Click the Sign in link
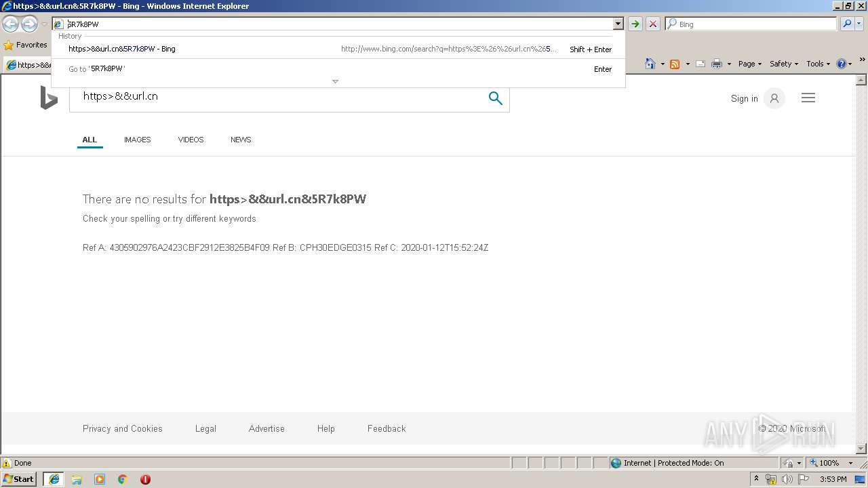The width and height of the screenshot is (868, 488). pos(744,98)
